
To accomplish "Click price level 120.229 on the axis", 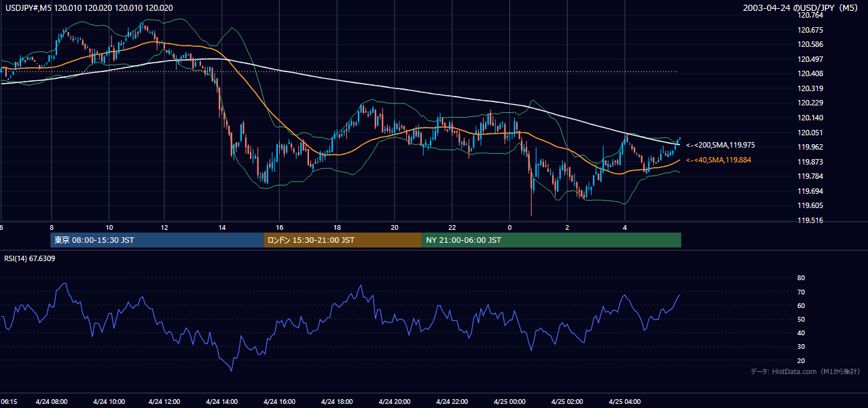I will tap(809, 103).
